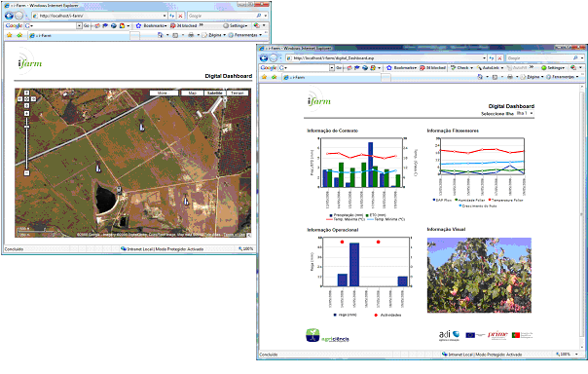Click the vineyard photo under Informação Visual
588x374 pixels.
pyautogui.click(x=479, y=275)
